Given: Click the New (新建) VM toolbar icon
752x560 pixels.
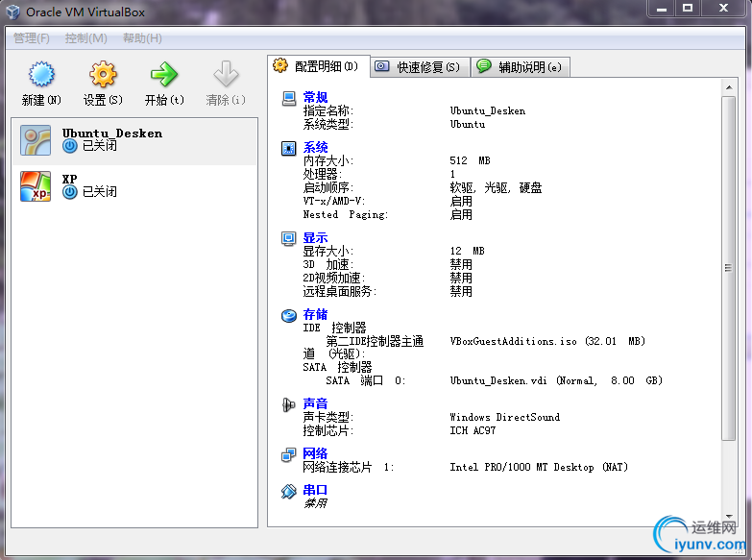Looking at the screenshot, I should pyautogui.click(x=41, y=74).
